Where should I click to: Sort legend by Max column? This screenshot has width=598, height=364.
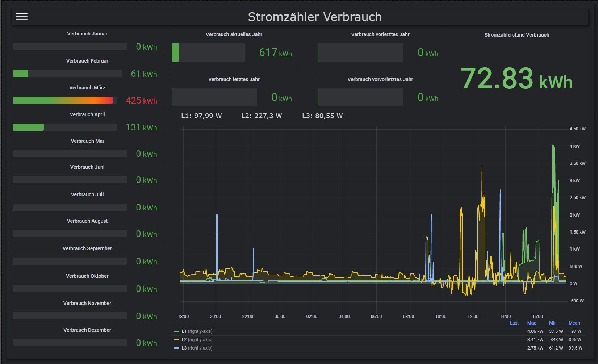pos(532,323)
